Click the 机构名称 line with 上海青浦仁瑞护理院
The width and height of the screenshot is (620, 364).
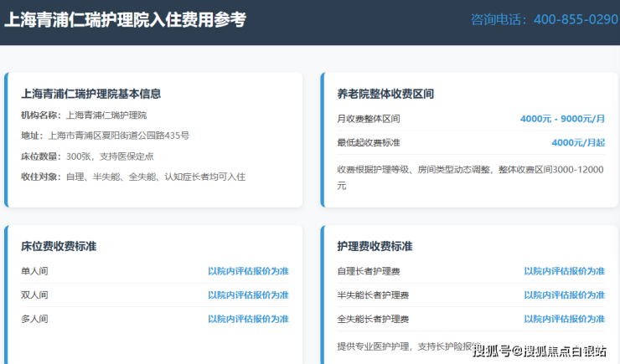click(84, 115)
